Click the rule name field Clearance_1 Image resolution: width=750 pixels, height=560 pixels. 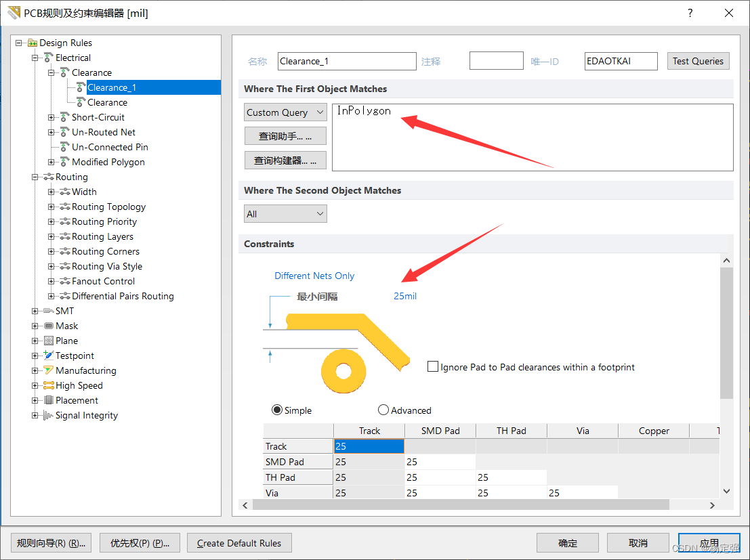[347, 61]
